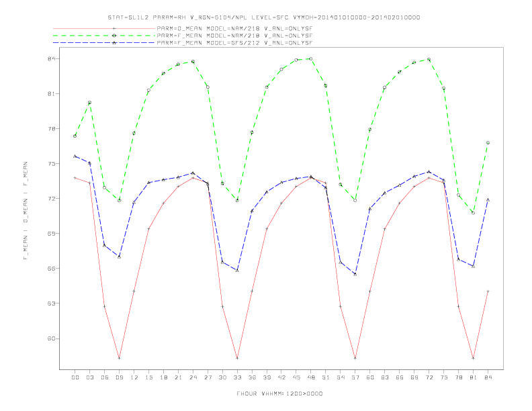
Task: Click x-axis forecast hour label 12
Action: click(x=134, y=377)
